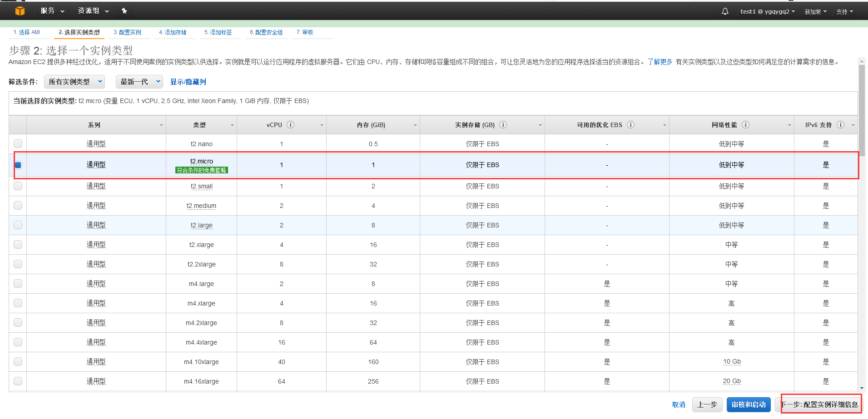Click 下一步: 配置实例详细信息 button

[x=819, y=404]
